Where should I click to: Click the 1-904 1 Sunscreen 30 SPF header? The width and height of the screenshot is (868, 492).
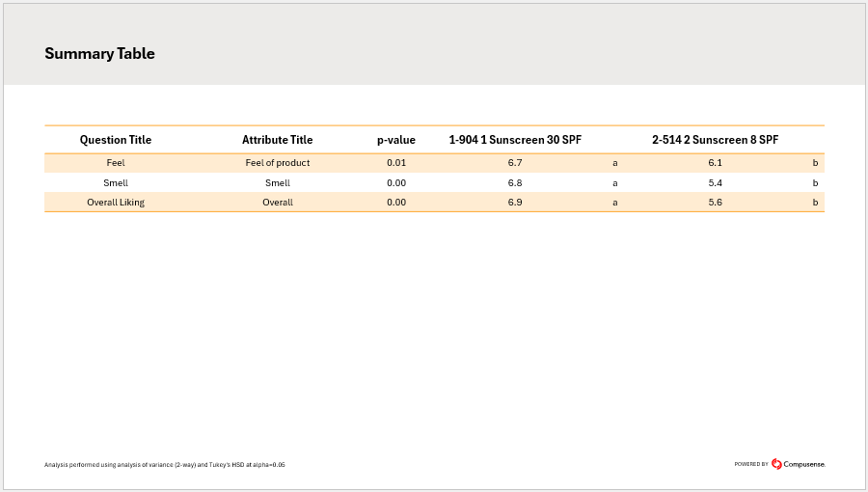tap(515, 140)
